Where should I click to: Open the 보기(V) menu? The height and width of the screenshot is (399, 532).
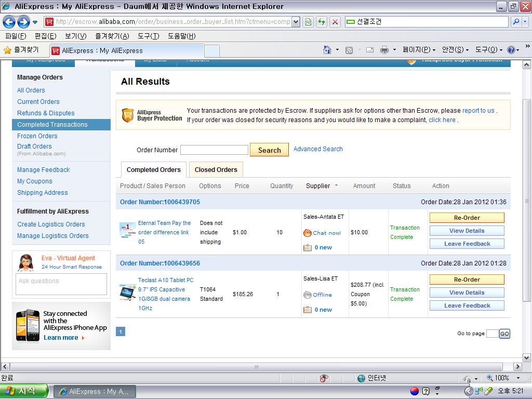tap(76, 36)
